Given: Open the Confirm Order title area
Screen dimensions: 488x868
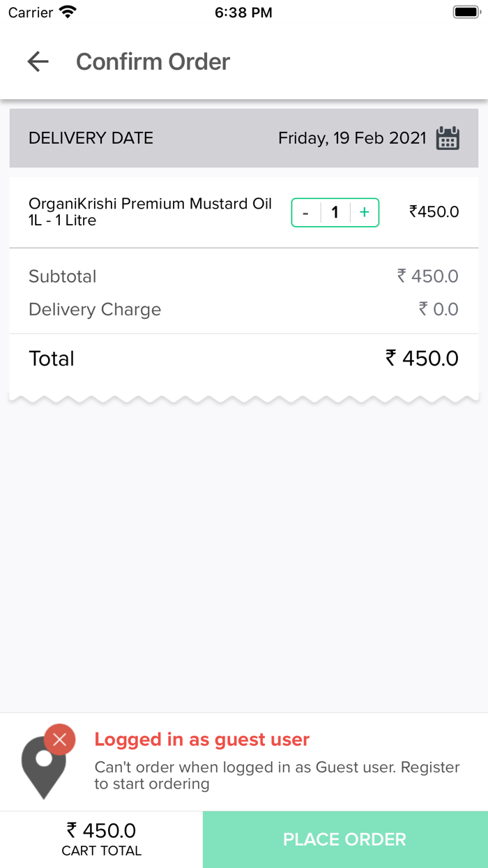Looking at the screenshot, I should click(x=153, y=61).
